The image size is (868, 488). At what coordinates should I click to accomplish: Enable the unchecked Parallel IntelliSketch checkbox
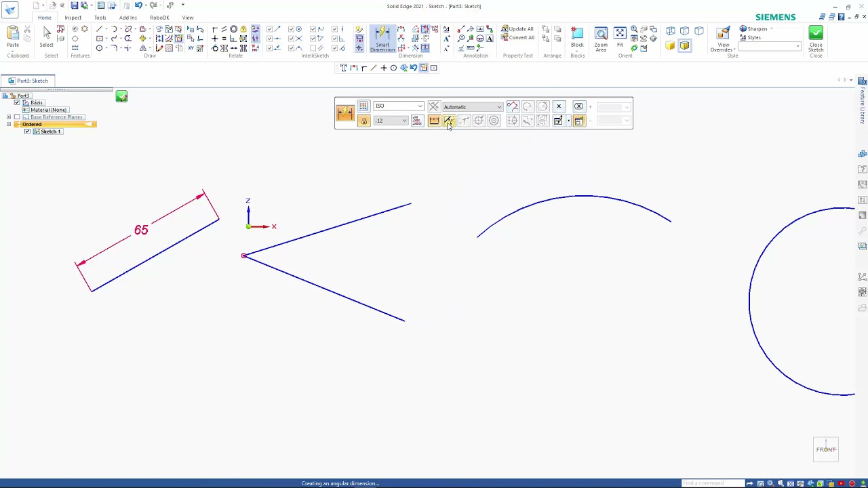pos(313,48)
